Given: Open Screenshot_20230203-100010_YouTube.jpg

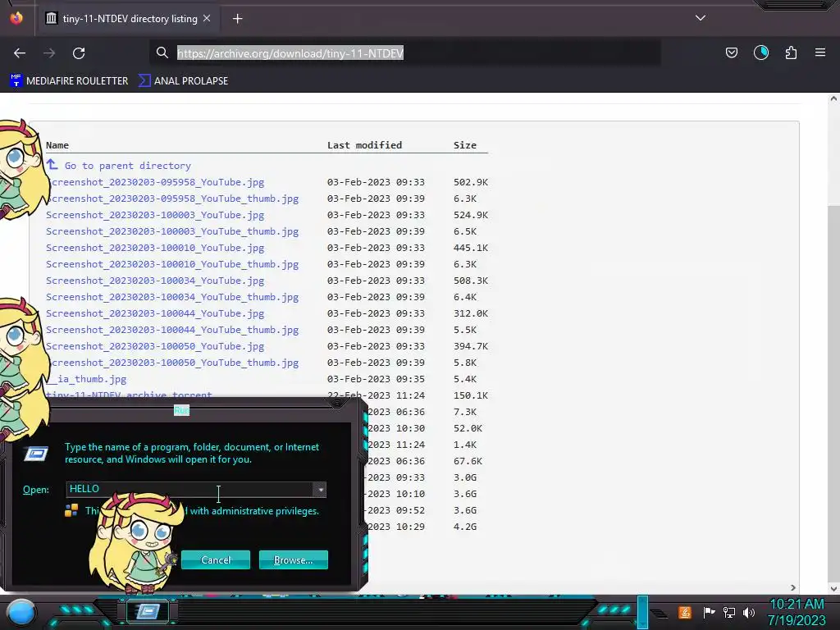Looking at the screenshot, I should (155, 248).
